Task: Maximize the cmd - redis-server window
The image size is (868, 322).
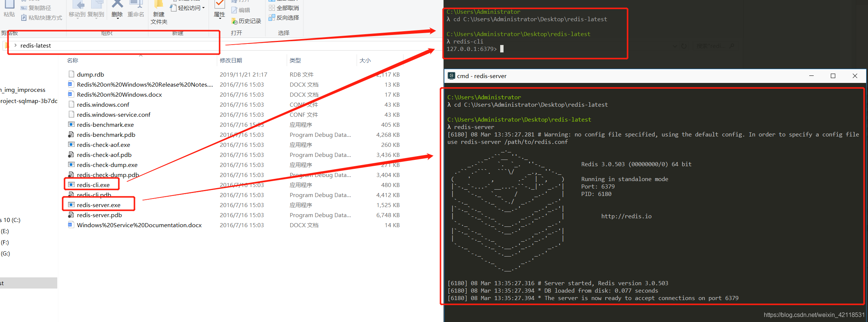Action: click(833, 76)
